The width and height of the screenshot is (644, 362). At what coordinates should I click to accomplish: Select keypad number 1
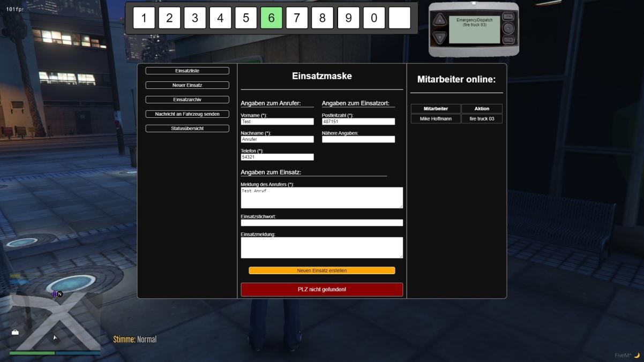click(143, 18)
